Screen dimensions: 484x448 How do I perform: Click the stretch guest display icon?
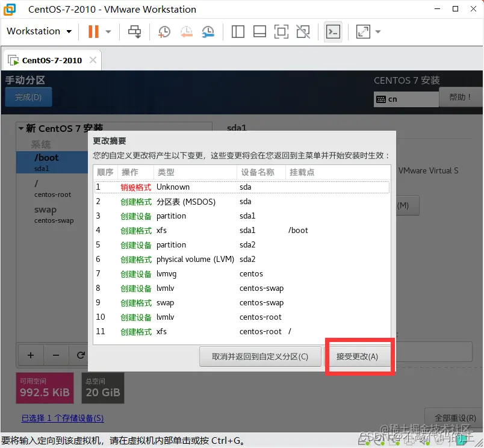coord(363,31)
